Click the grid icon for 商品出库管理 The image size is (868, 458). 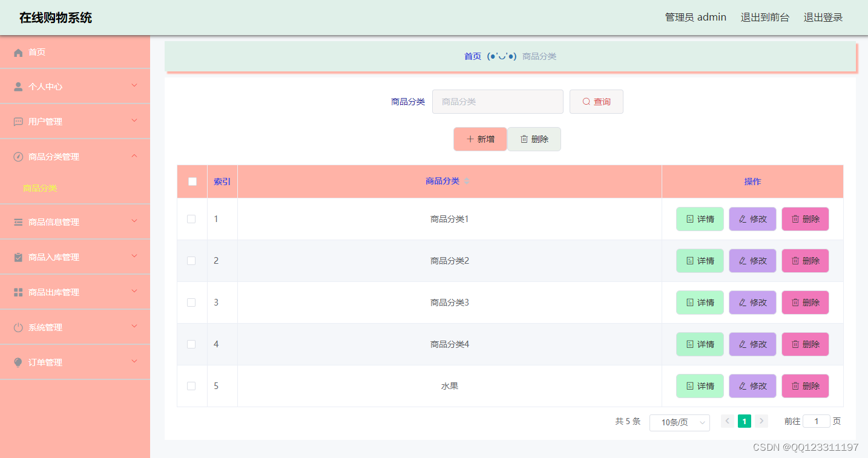tap(18, 292)
